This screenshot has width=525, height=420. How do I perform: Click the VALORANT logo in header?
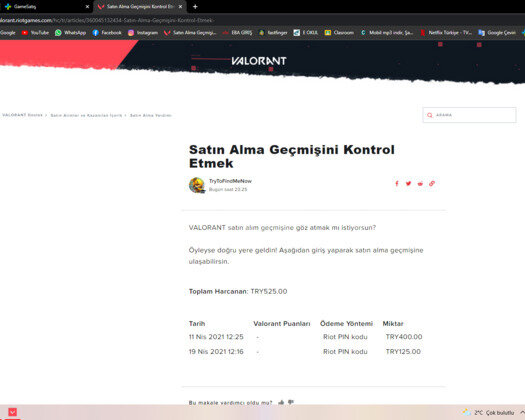click(259, 61)
